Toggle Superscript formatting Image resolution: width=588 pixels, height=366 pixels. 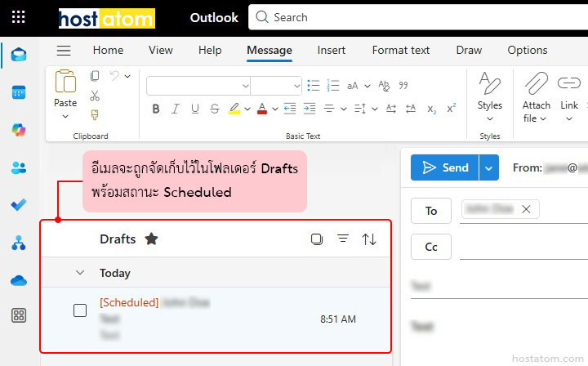click(452, 109)
